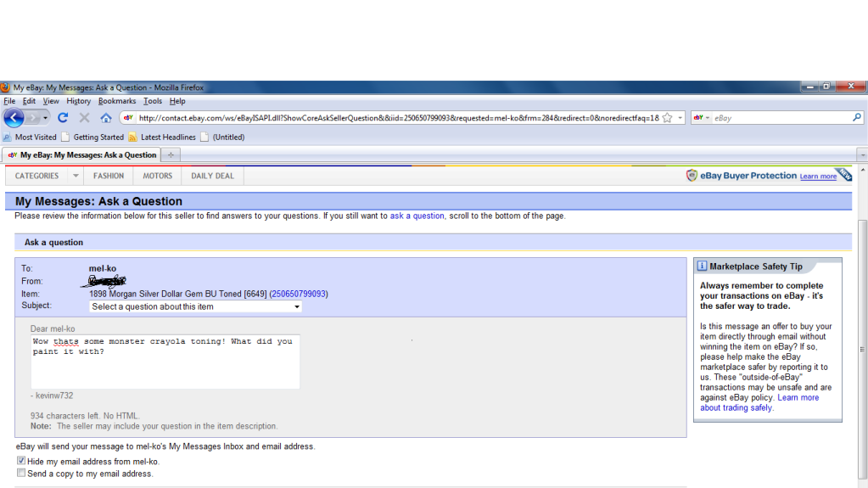
Task: Click the NEW corner ribbon badge
Action: pos(844,174)
